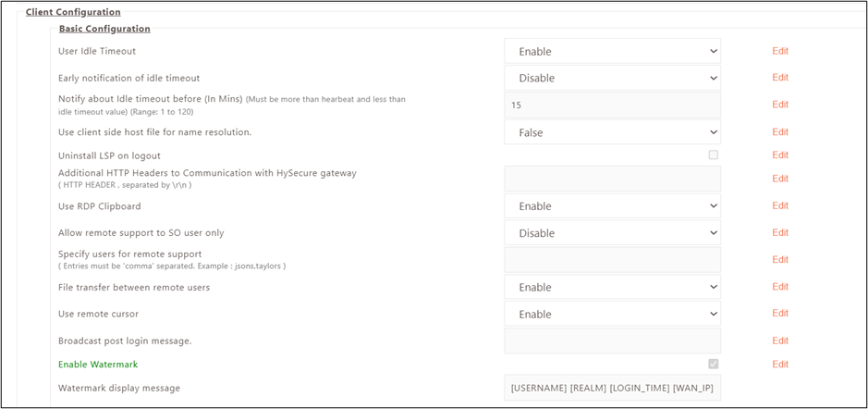868x409 pixels.
Task: Click the Broadcast post login message field
Action: (x=611, y=341)
